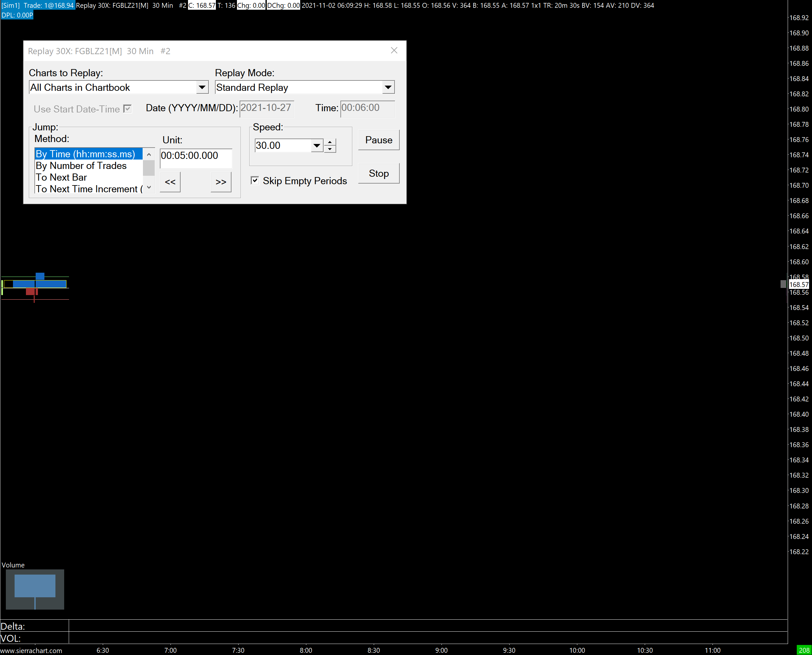Decrease speed with the spinner down arrow
The image size is (812, 655).
click(x=330, y=149)
